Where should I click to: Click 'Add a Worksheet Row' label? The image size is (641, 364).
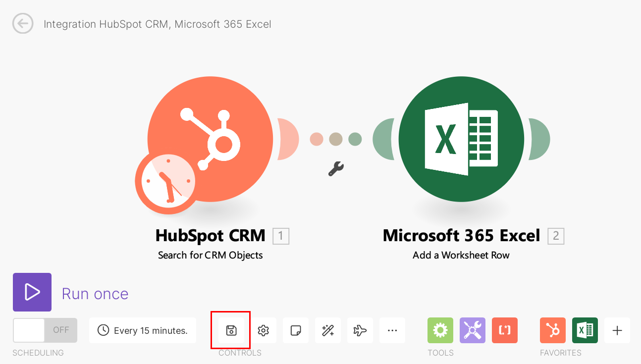(x=461, y=255)
